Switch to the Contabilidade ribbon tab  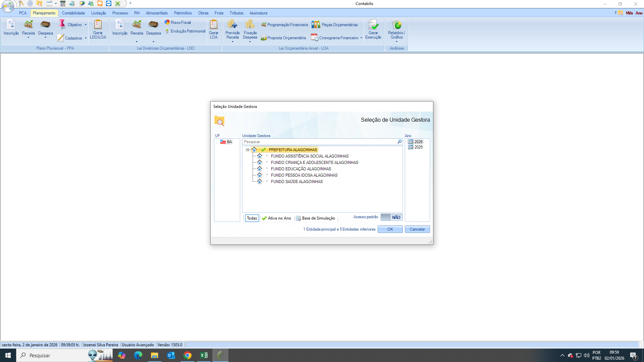pyautogui.click(x=73, y=13)
